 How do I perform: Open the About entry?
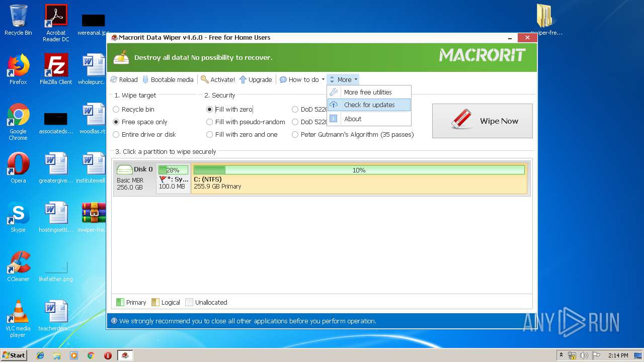pyautogui.click(x=369, y=119)
